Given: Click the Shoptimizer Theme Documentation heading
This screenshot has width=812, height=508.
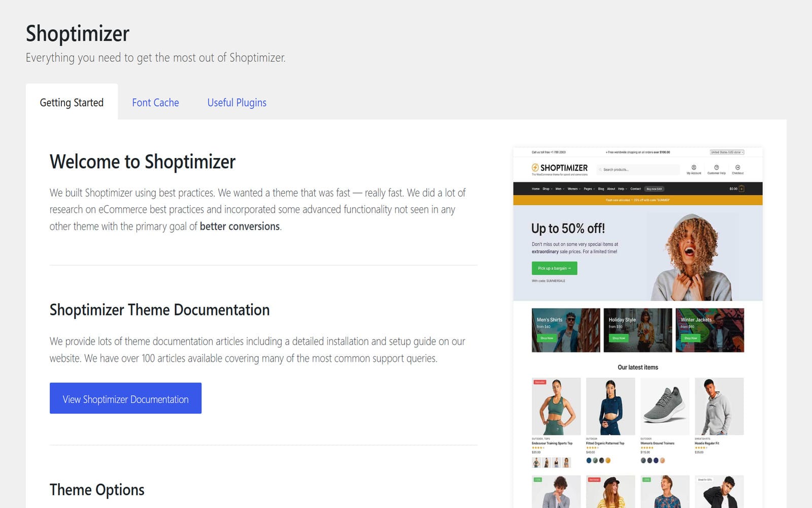Looking at the screenshot, I should tap(159, 310).
